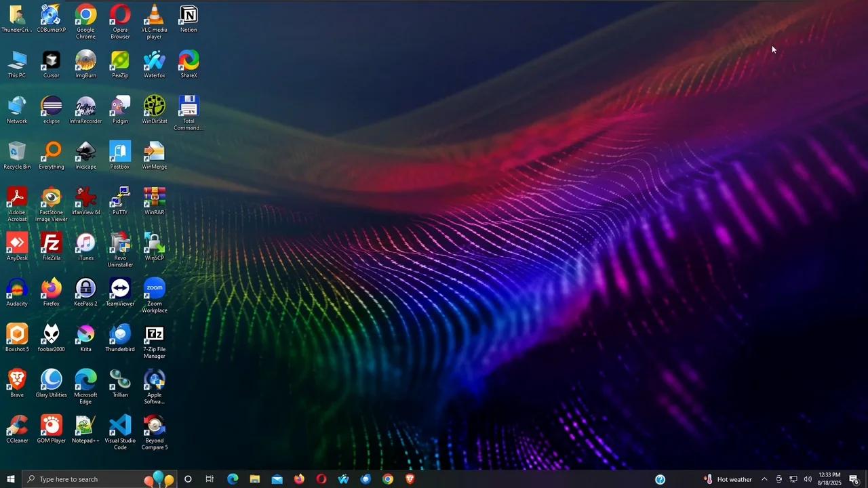Open the CDBurnerXP desktop shortcut
The image size is (868, 488).
(52, 19)
